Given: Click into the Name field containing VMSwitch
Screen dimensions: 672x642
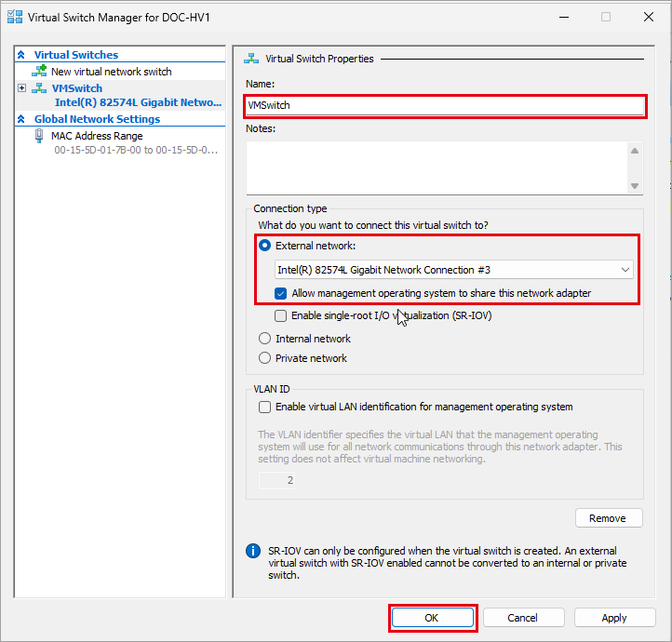Looking at the screenshot, I should [x=445, y=105].
